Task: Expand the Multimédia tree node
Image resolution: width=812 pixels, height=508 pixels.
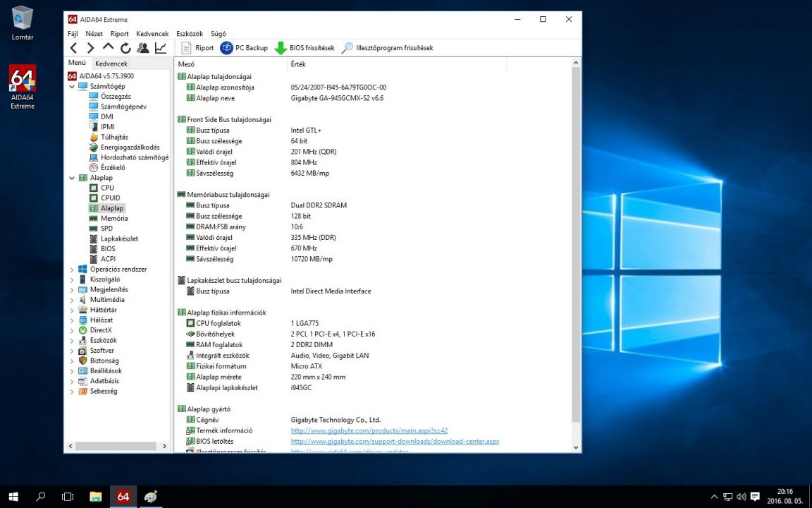Action: click(x=72, y=300)
